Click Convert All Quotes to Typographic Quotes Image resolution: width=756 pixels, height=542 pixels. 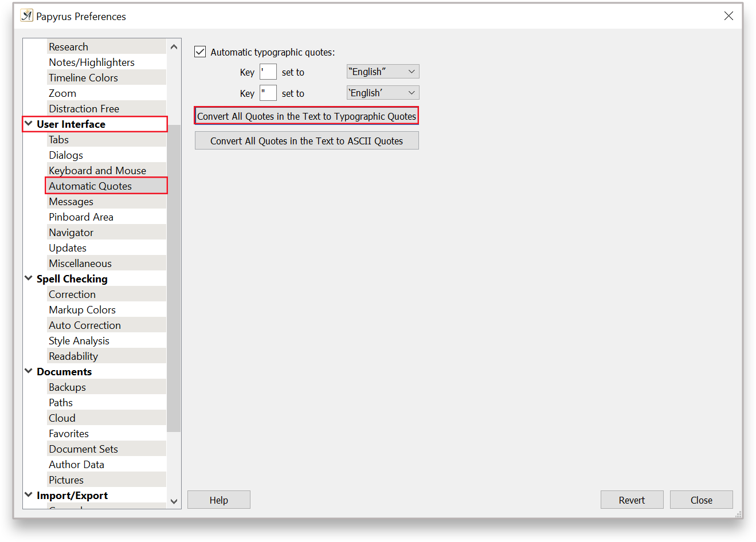click(x=307, y=116)
